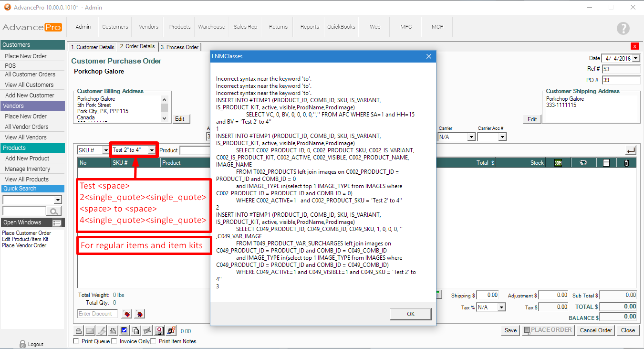Tick the Invoice Only checkbox
The width and height of the screenshot is (644, 349).
[x=114, y=341]
